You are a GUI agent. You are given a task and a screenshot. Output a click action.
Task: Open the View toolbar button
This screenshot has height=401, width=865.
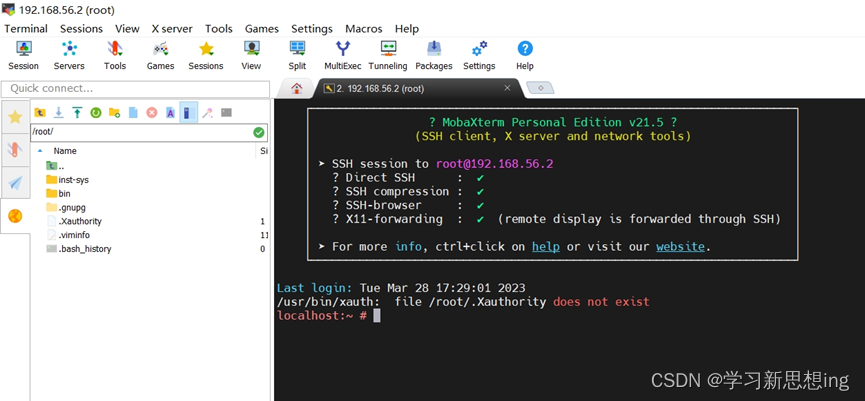click(251, 56)
